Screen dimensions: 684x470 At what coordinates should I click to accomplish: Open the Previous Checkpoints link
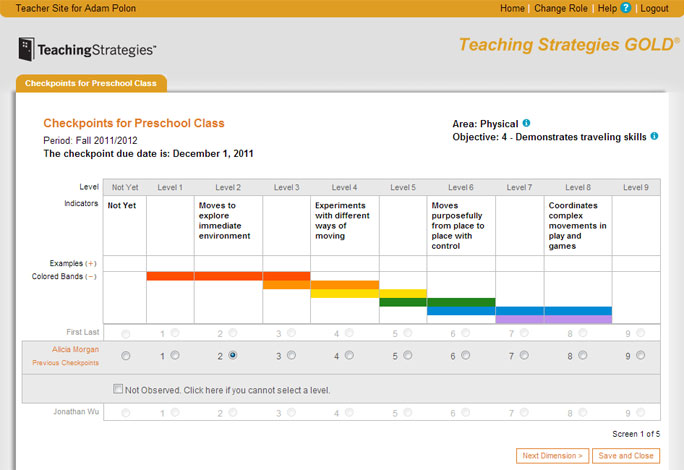click(x=65, y=363)
